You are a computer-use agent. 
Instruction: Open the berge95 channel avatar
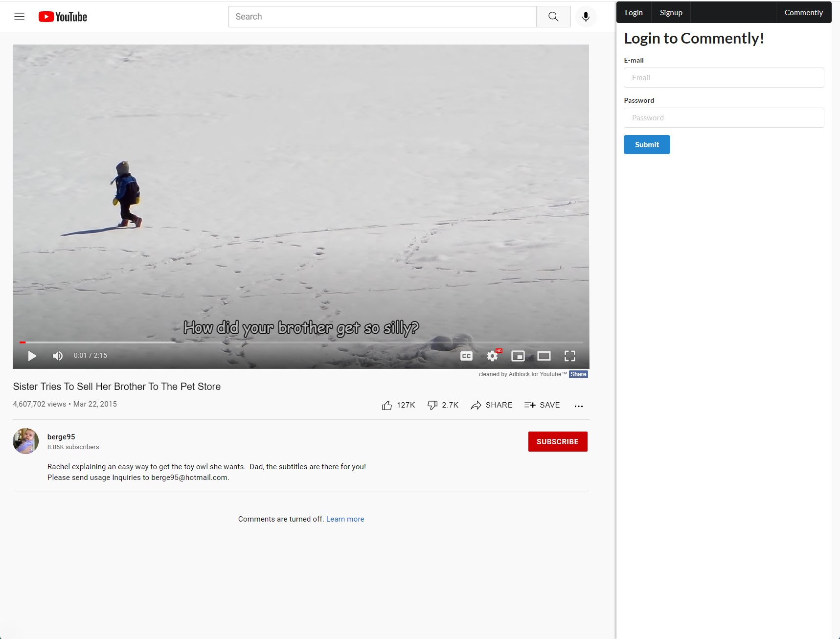tap(25, 441)
